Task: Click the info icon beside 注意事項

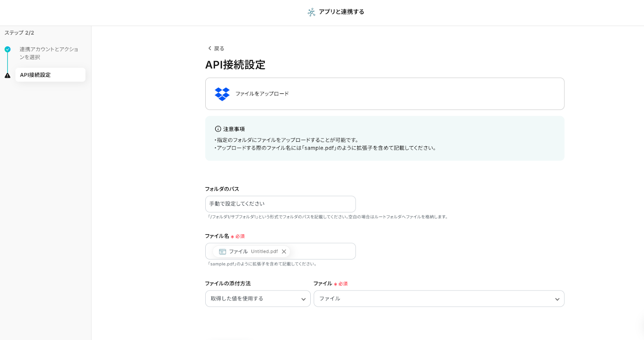Action: (218, 129)
